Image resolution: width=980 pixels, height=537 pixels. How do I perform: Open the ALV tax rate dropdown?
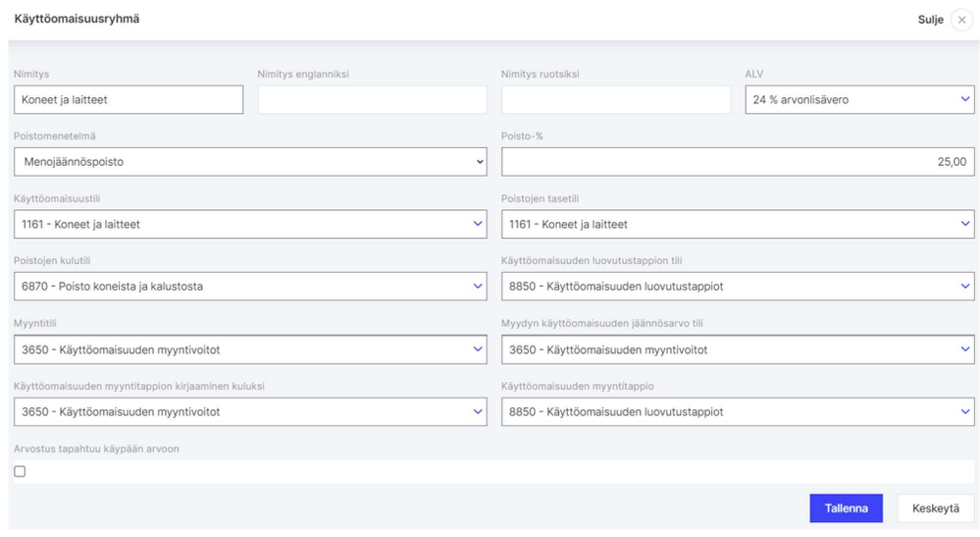point(859,99)
